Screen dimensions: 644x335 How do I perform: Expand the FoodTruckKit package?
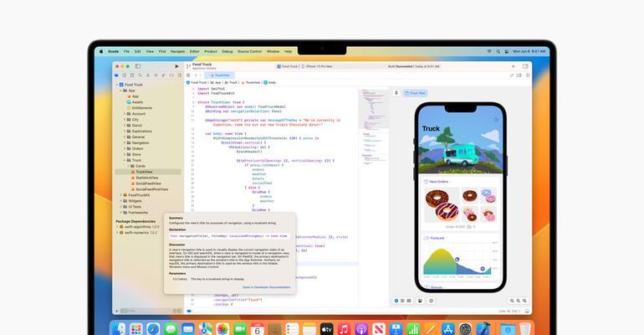pos(120,195)
